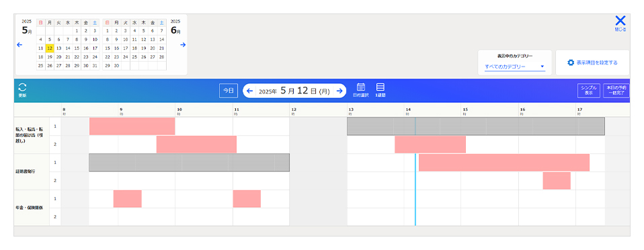Click the grey blocked slot in 証明書発行 row 1
Viewport: 644px width, 250px height.
(x=190, y=163)
